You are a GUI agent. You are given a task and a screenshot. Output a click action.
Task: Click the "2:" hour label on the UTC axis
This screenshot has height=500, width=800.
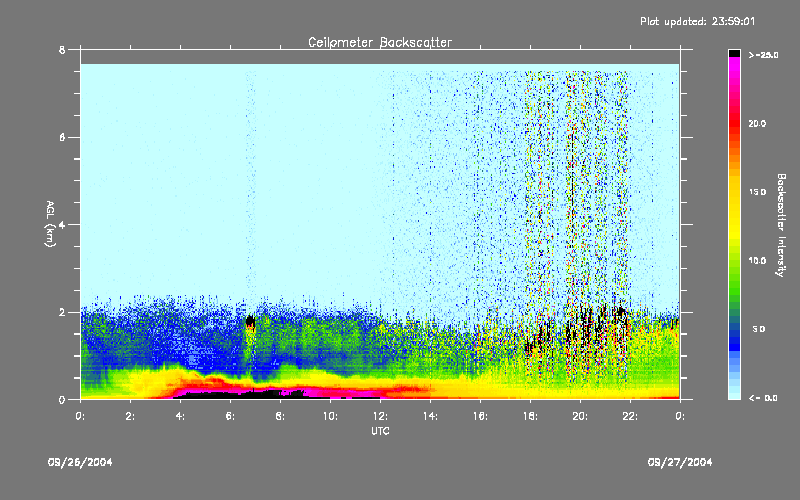click(x=130, y=416)
